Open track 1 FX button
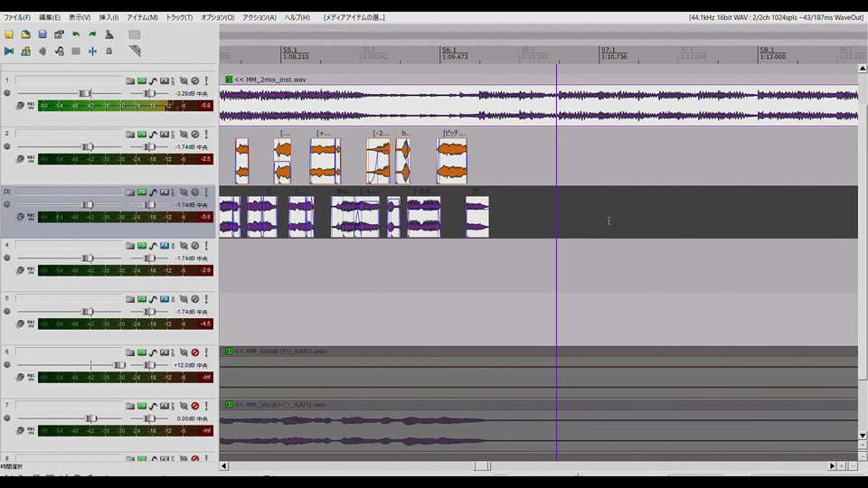The height and width of the screenshot is (488, 868). point(165,80)
